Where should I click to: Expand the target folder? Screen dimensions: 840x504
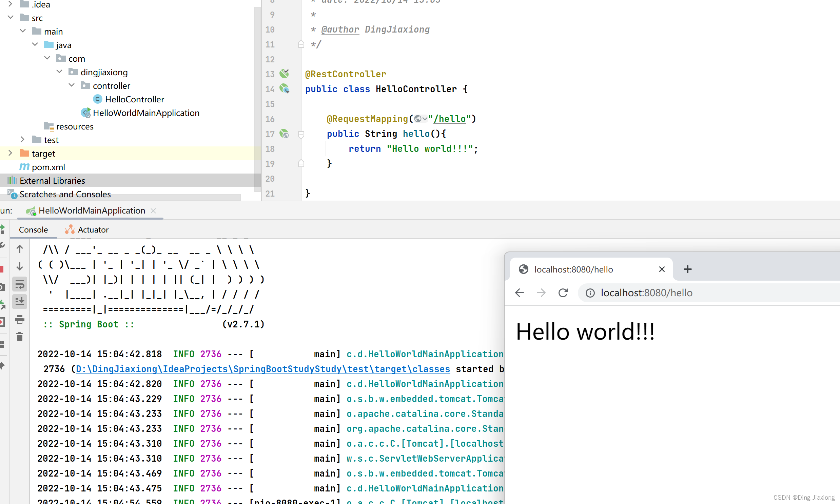tap(10, 153)
